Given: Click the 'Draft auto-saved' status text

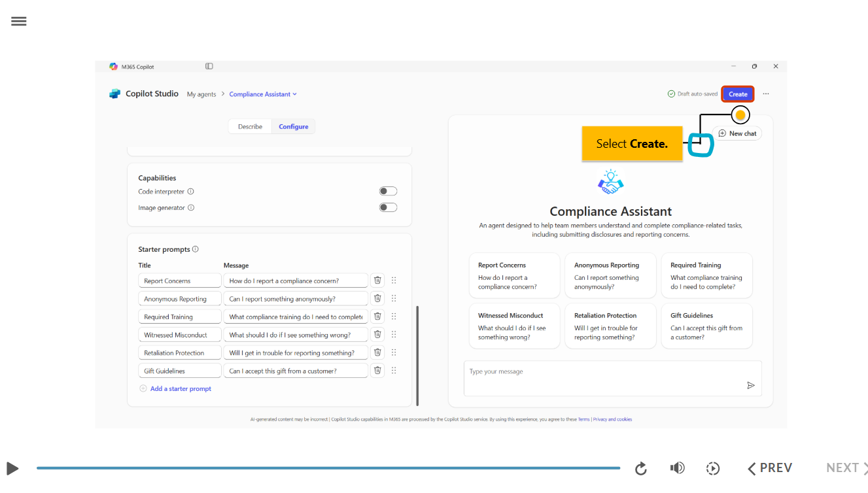Looking at the screenshot, I should [x=697, y=94].
